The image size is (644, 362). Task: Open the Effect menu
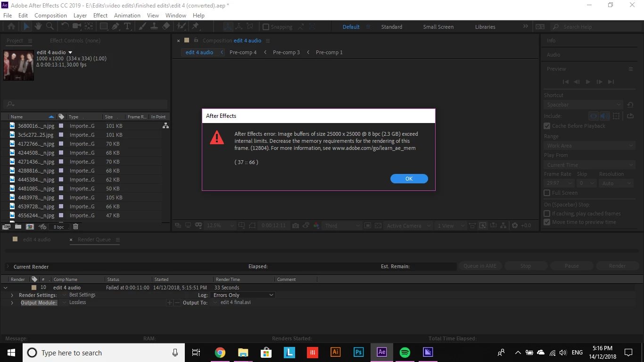pyautogui.click(x=100, y=16)
